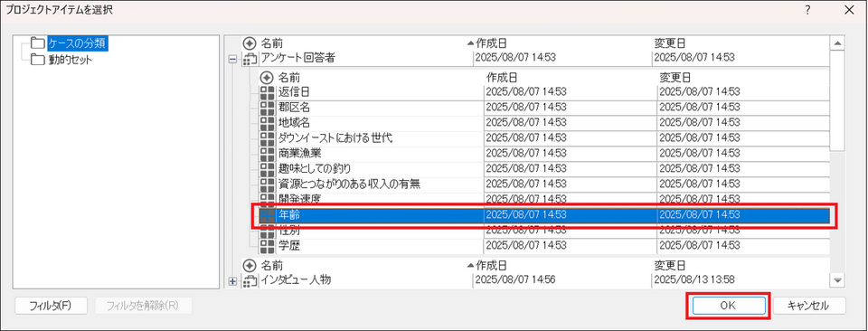The width and height of the screenshot is (868, 331).
Task: Click the circular icon in the top header row
Action: 250,43
